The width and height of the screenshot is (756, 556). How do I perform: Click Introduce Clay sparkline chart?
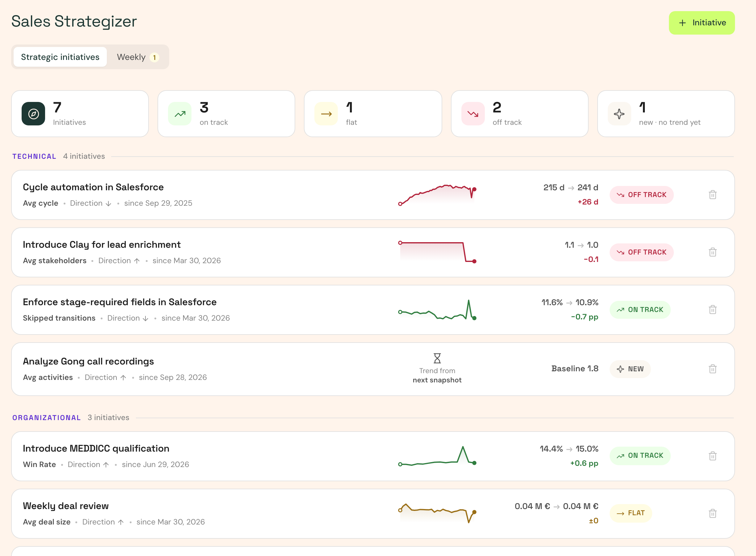coord(437,252)
